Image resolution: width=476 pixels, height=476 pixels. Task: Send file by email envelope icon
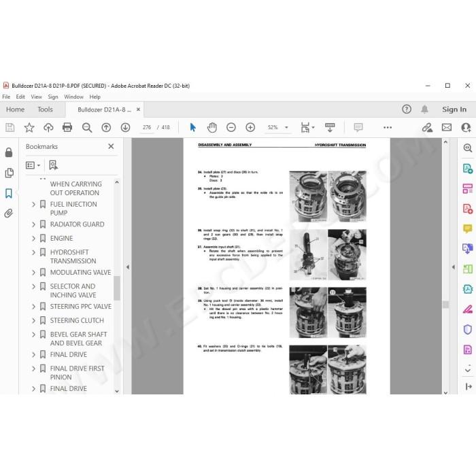pyautogui.click(x=447, y=127)
